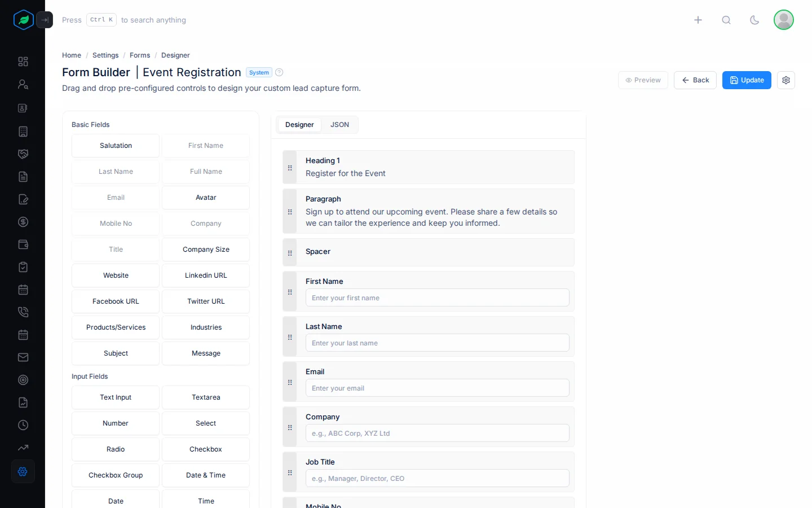The image size is (812, 508).
Task: Open the user avatar menu
Action: point(784,20)
